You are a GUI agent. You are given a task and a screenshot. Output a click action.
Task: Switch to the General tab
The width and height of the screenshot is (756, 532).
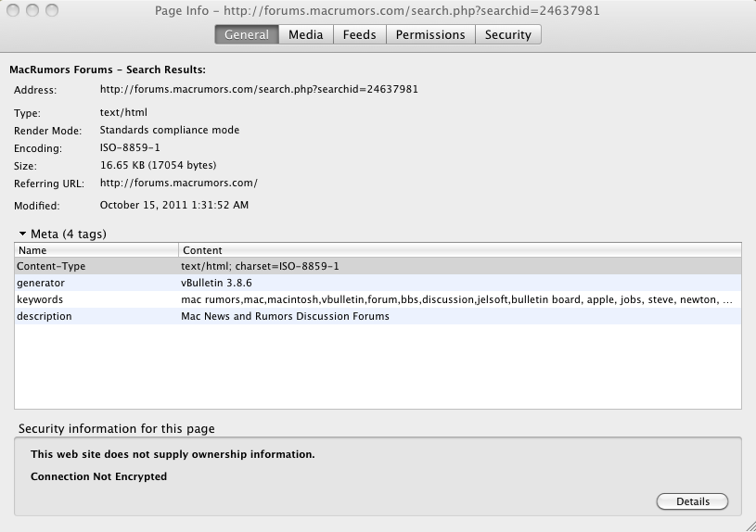click(247, 34)
